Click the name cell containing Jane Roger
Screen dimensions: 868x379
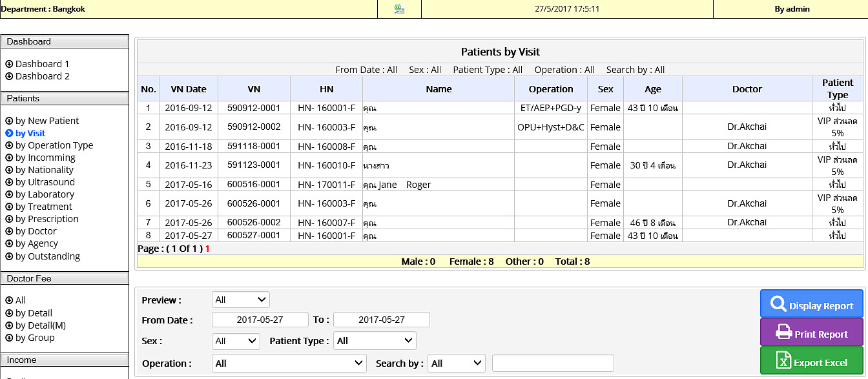(439, 185)
